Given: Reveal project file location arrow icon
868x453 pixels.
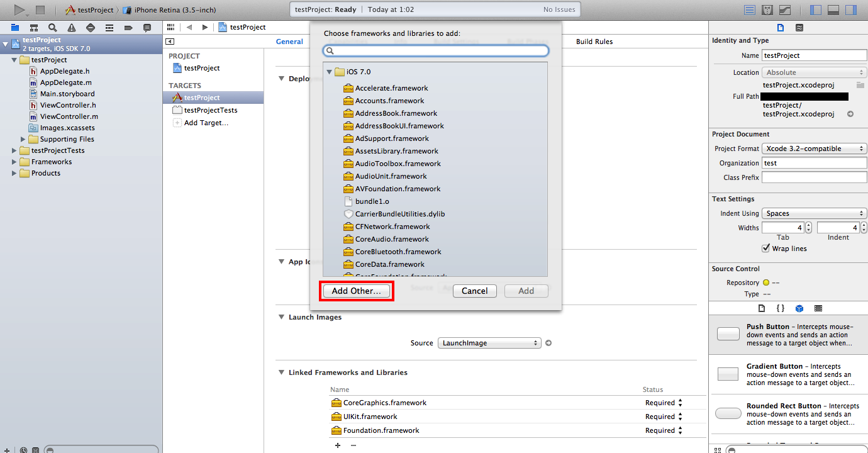Looking at the screenshot, I should (x=850, y=114).
